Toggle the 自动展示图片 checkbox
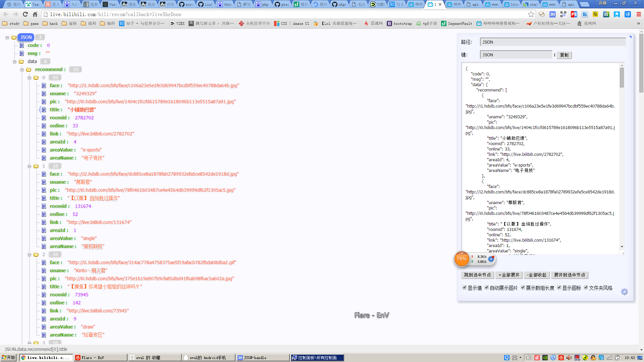Screen dimensions: 644x362 click(x=487, y=288)
